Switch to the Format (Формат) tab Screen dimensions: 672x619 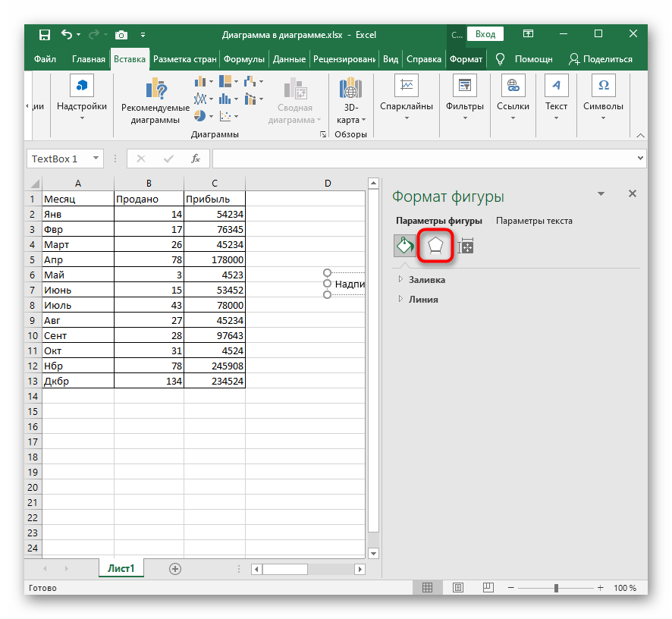click(466, 59)
